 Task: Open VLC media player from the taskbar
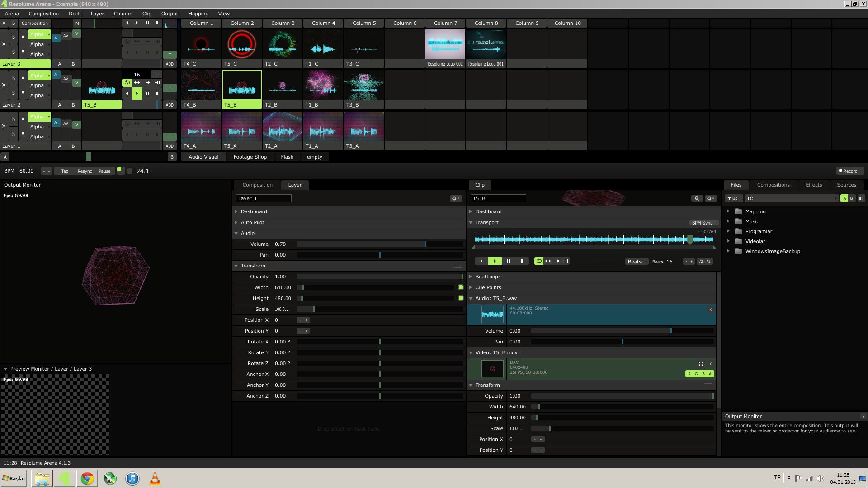(x=155, y=479)
